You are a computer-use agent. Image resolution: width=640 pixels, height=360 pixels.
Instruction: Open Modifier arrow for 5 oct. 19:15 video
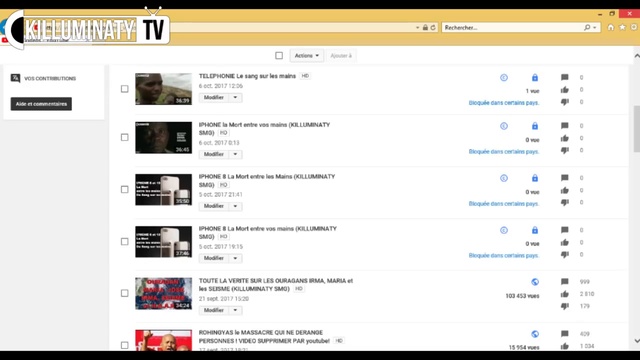click(235, 258)
